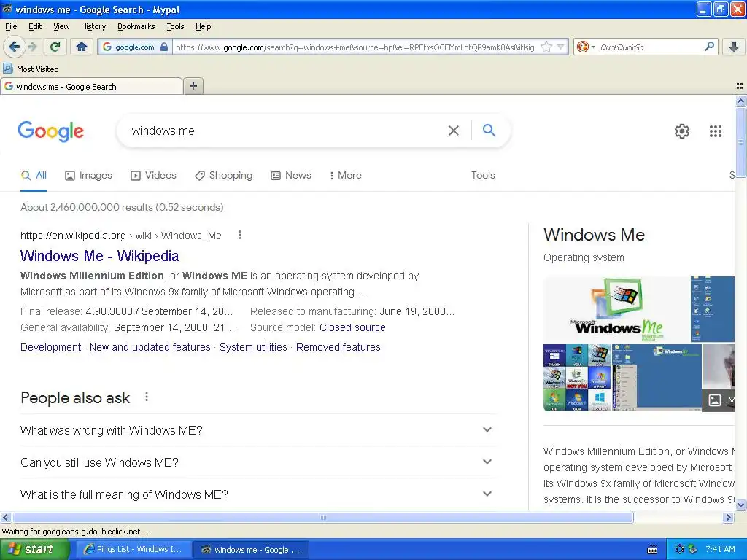Open options dots beside Wikipedia result URL
This screenshot has height=560, width=747.
pos(239,235)
